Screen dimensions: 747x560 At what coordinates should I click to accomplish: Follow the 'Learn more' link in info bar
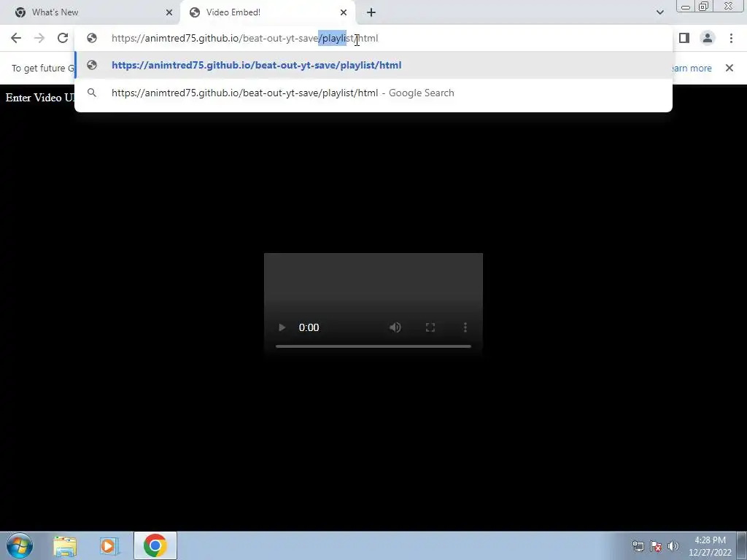[692, 68]
